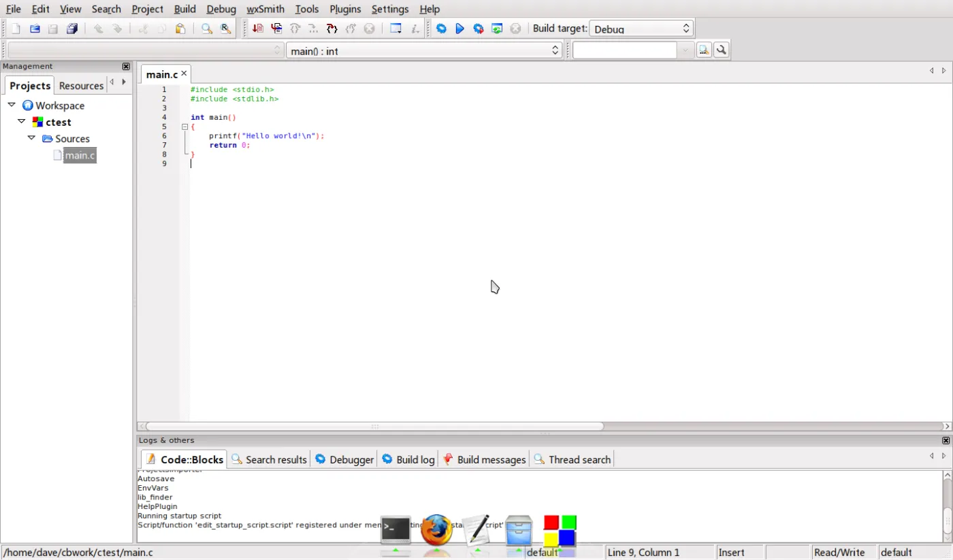Collapse the Workspace tree node

coord(12,105)
